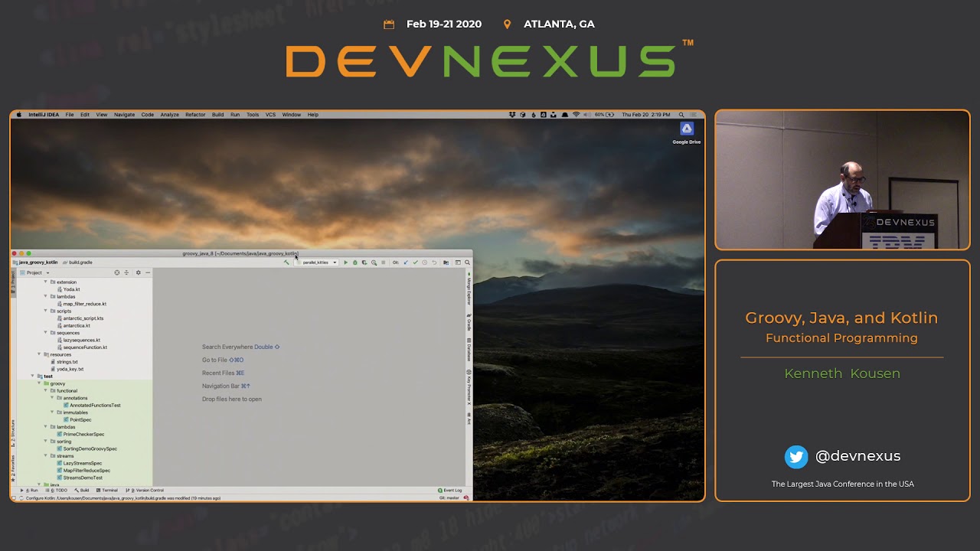Click Git commit checkmark icon
This screenshot has width=980, height=551.
tap(416, 262)
